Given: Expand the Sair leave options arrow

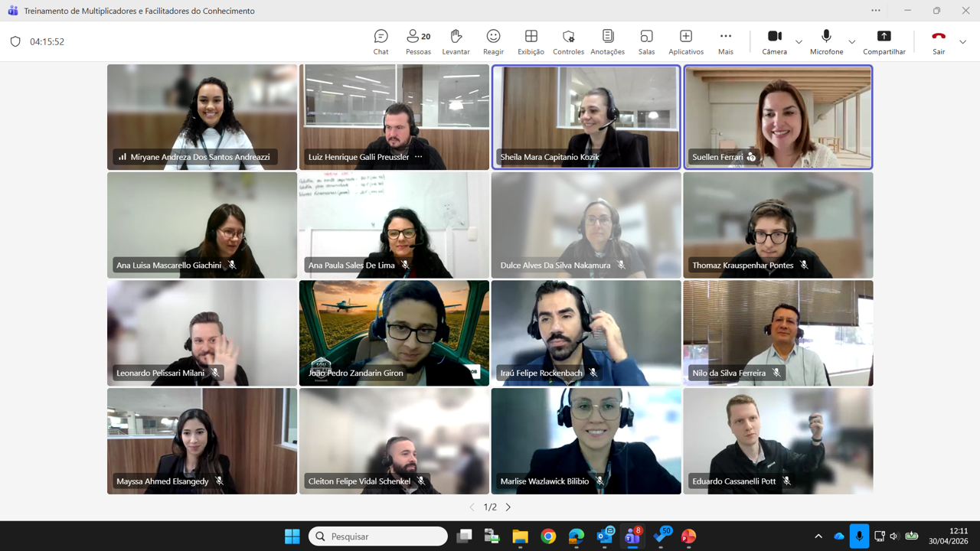Looking at the screenshot, I should tap(962, 42).
